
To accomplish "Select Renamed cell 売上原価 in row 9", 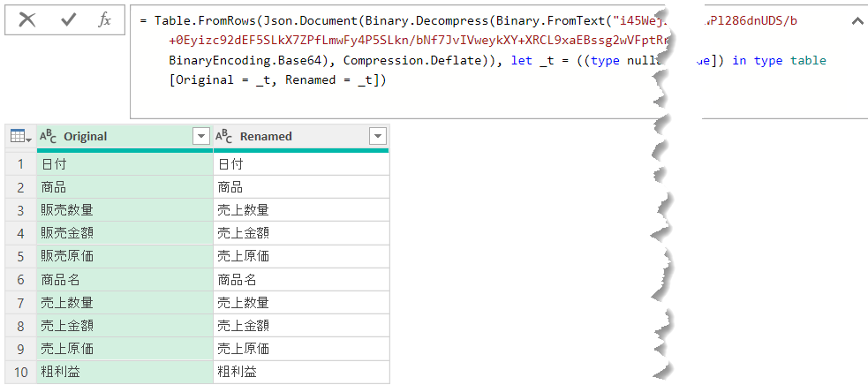I will click(x=301, y=349).
